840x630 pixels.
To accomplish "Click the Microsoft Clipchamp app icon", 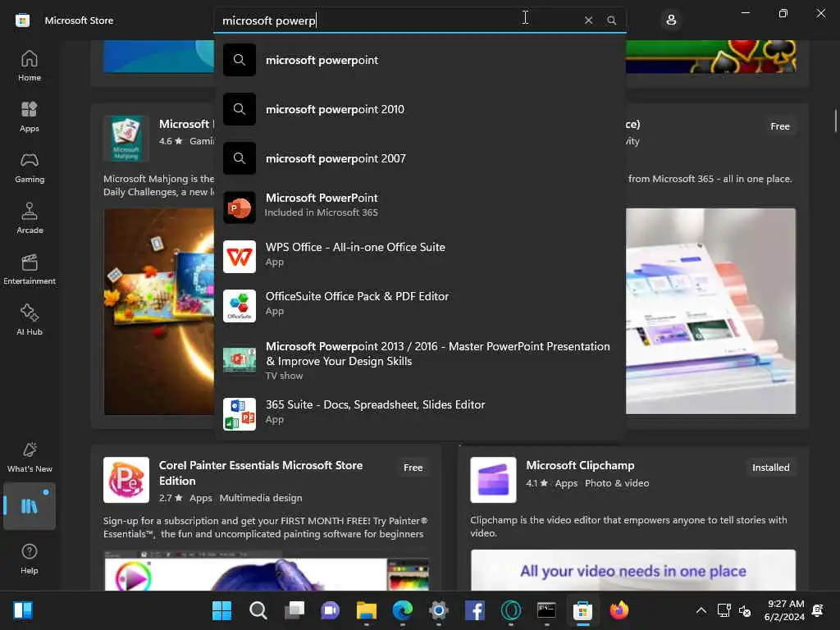I will pyautogui.click(x=493, y=480).
